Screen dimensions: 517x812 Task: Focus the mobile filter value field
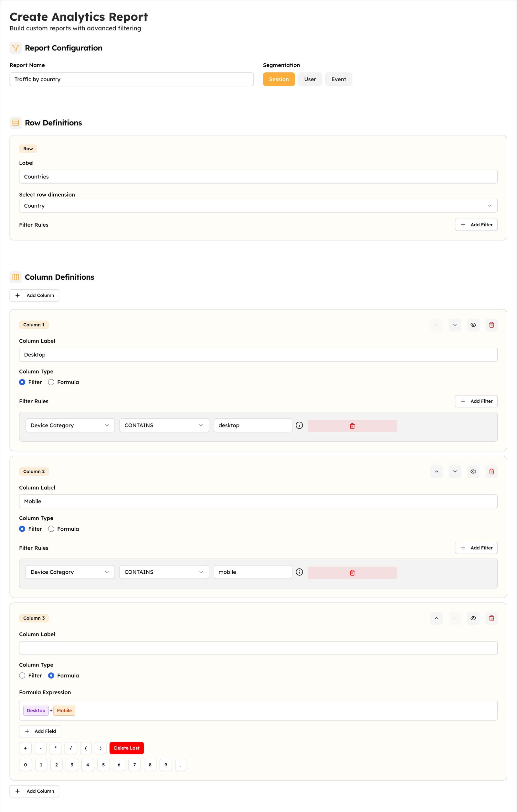pos(253,572)
